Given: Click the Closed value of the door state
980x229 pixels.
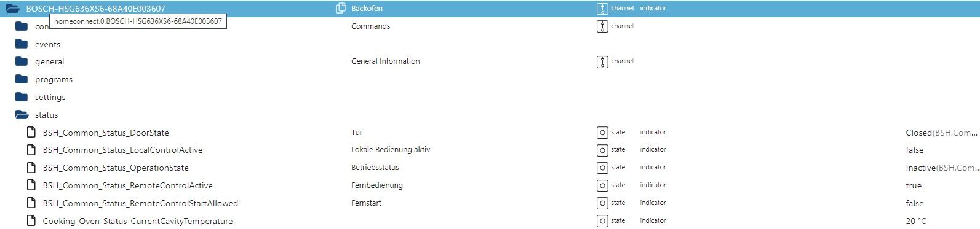Looking at the screenshot, I should (x=919, y=133).
